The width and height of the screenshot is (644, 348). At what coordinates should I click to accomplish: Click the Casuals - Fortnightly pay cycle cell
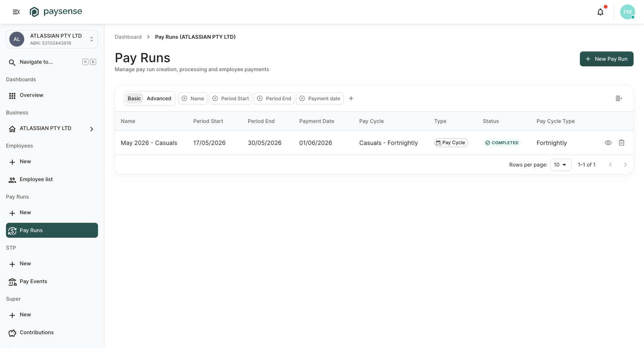click(389, 143)
